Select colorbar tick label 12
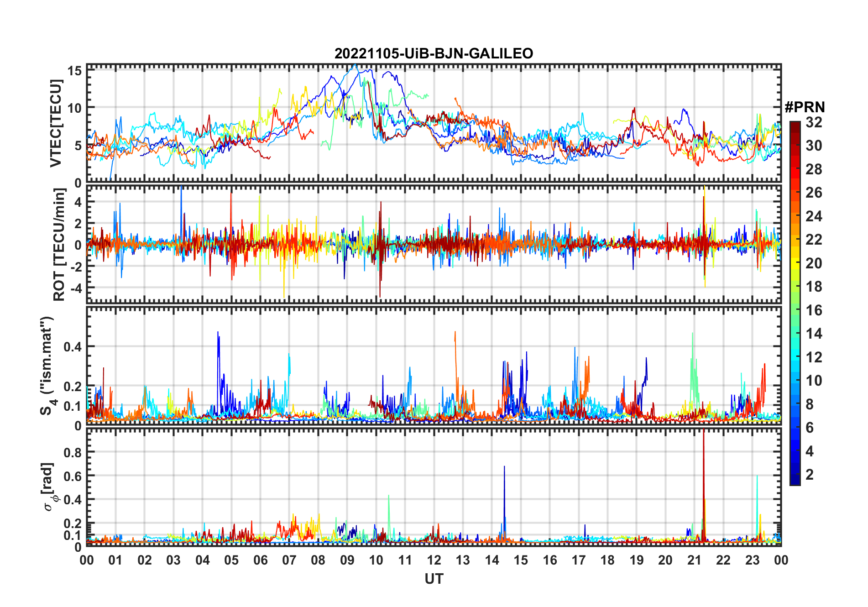Screen dimensions: 868x607 (814, 357)
